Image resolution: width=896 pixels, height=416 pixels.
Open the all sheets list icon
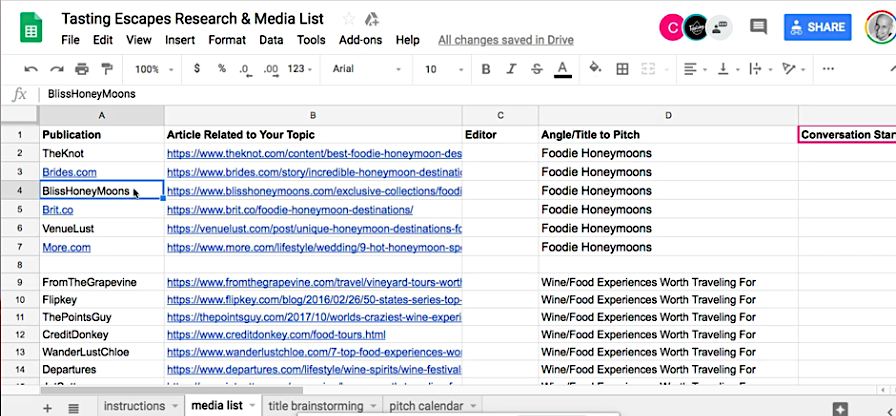click(73, 407)
